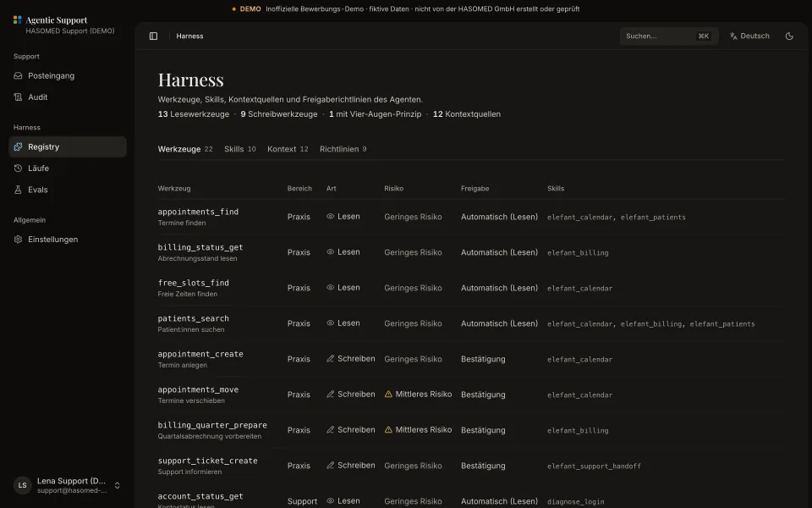Select the appointments_find tool name
The height and width of the screenshot is (508, 812).
[198, 212]
